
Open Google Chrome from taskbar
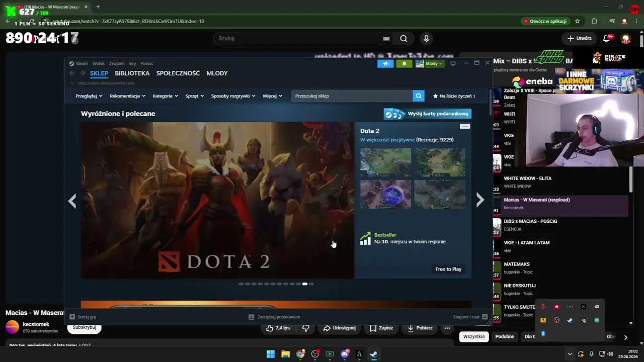[300, 354]
